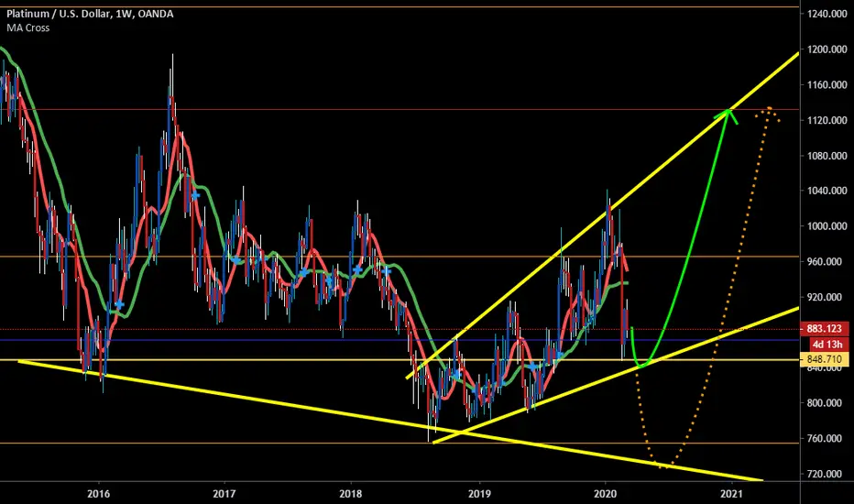The image size is (854, 504).
Task: Click the blue MA cross marker near 2016
Action: (119, 304)
